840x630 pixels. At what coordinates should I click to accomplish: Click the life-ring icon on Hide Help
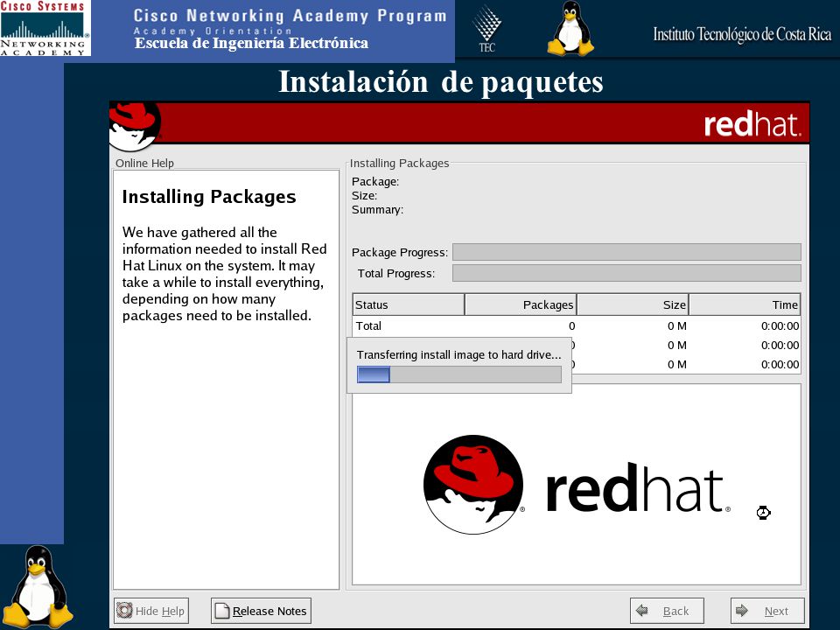coord(124,611)
